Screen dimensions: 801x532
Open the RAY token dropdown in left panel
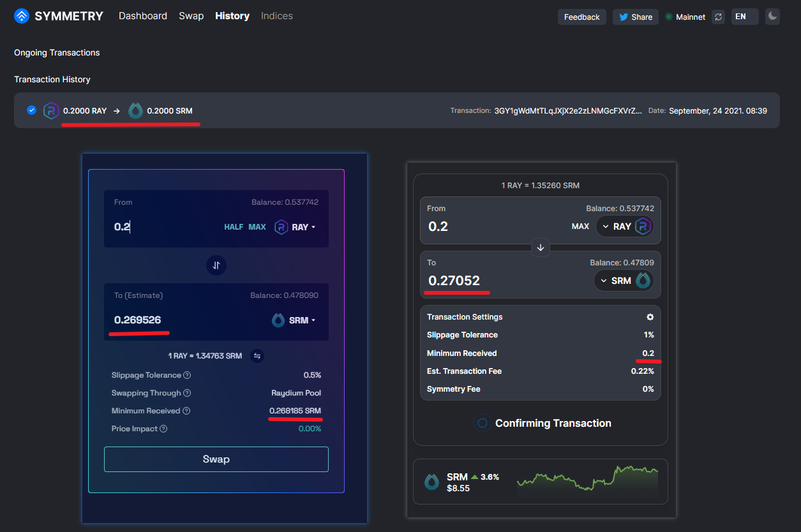[x=295, y=227]
